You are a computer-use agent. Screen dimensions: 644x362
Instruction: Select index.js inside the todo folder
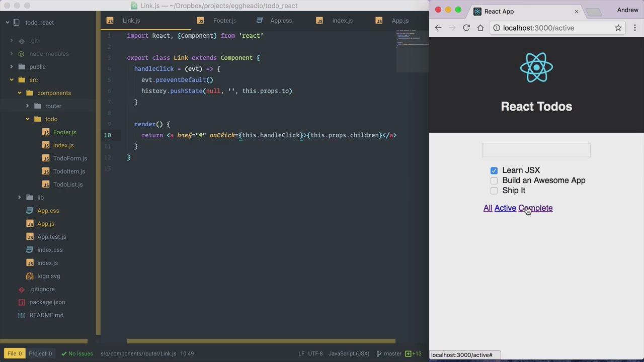pyautogui.click(x=63, y=145)
